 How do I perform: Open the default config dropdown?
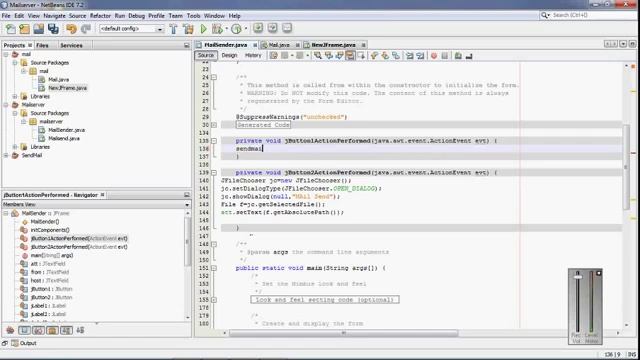pyautogui.click(x=160, y=29)
